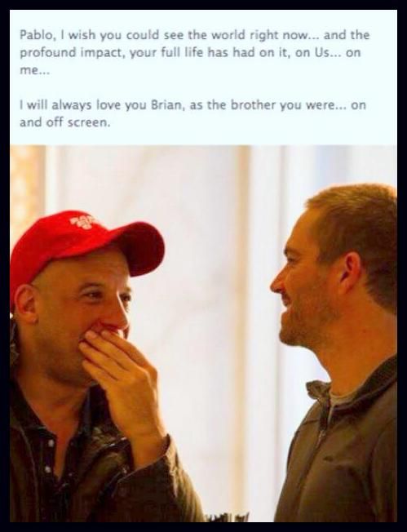Click the words "right now..." in the post

click(281, 34)
